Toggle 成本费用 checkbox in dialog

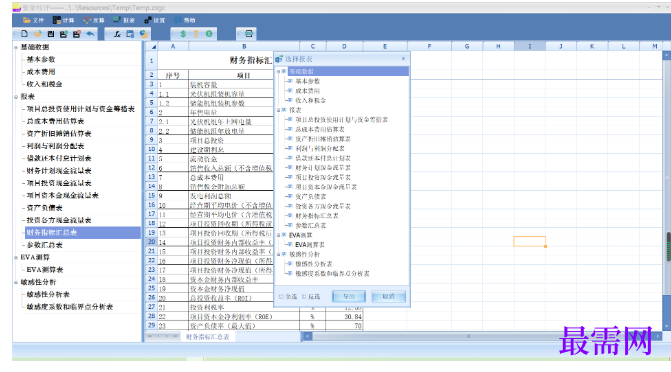click(290, 91)
